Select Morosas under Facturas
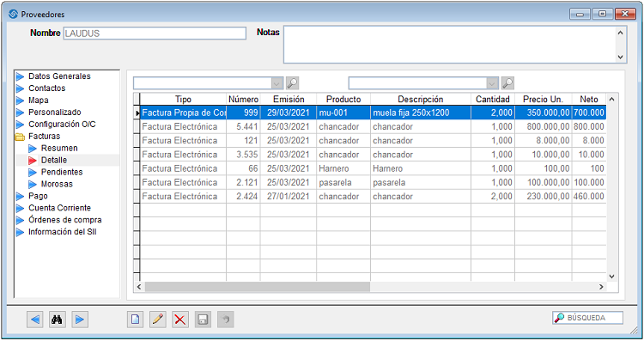The height and width of the screenshot is (341, 644). [x=57, y=184]
